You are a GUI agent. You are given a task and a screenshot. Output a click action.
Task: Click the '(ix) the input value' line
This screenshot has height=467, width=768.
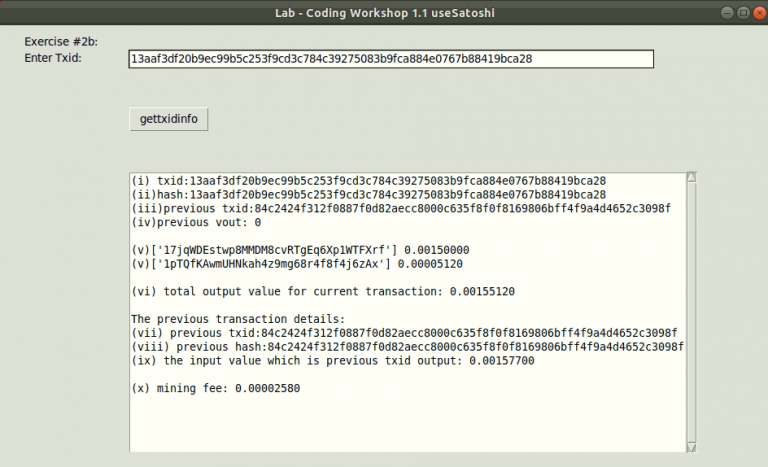[x=333, y=361]
